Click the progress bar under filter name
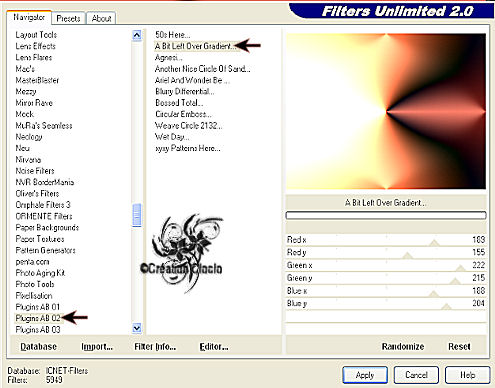The height and width of the screenshot is (388, 495). coord(386,215)
